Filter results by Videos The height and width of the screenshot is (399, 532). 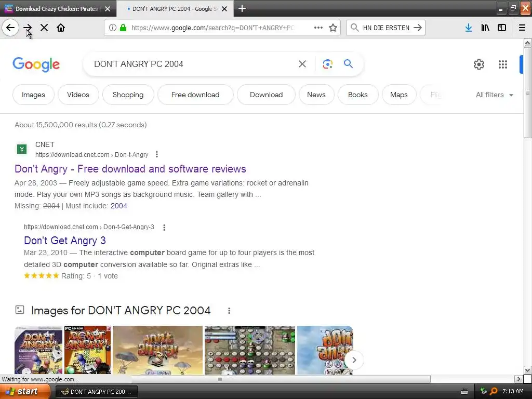point(78,95)
